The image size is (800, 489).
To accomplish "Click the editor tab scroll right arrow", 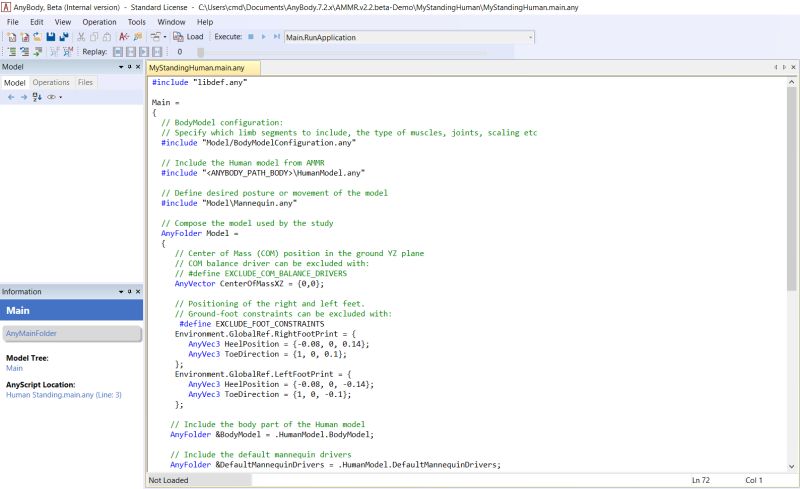I will 784,67.
